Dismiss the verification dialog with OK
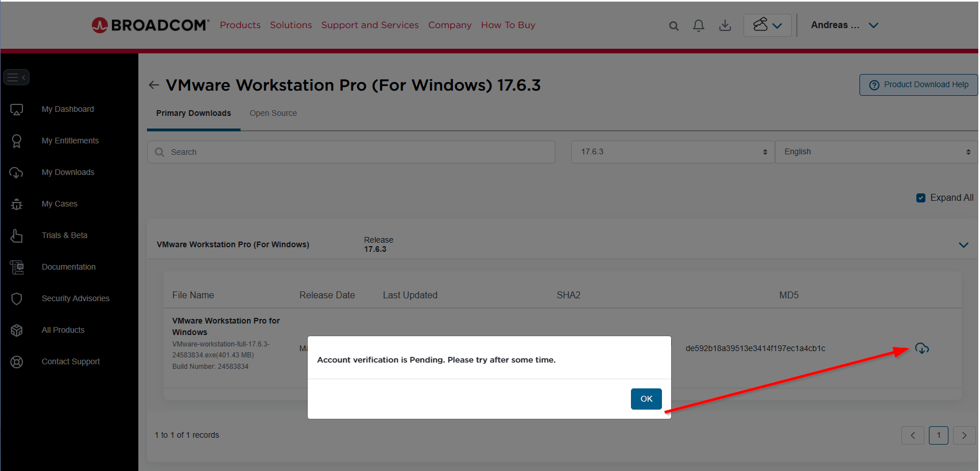The height and width of the screenshot is (471, 980). click(x=646, y=399)
